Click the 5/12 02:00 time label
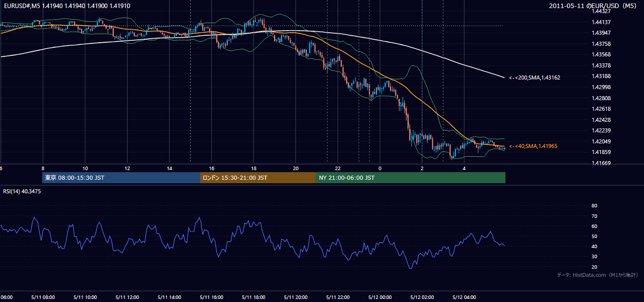Viewport: 644px width, 302px height. (422, 297)
